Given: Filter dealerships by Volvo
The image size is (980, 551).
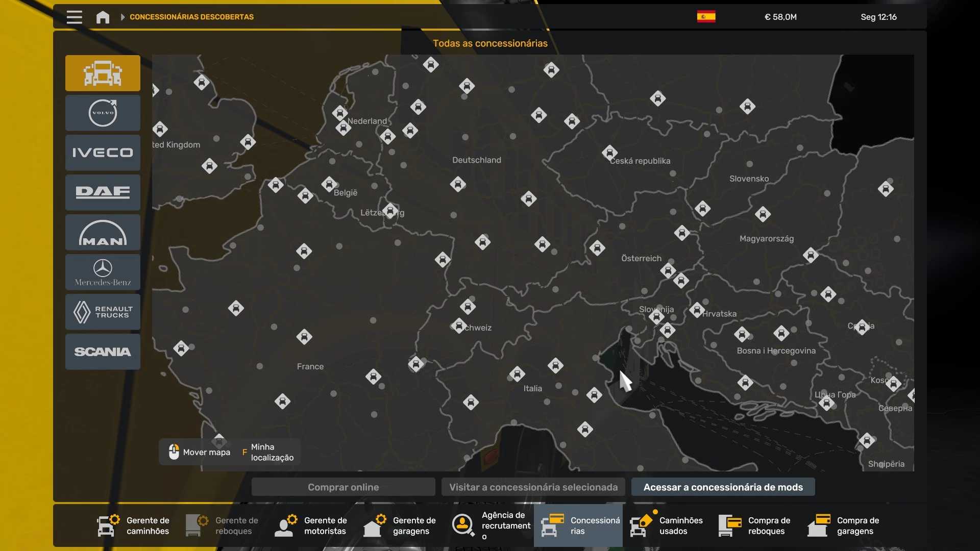Looking at the screenshot, I should tap(103, 113).
